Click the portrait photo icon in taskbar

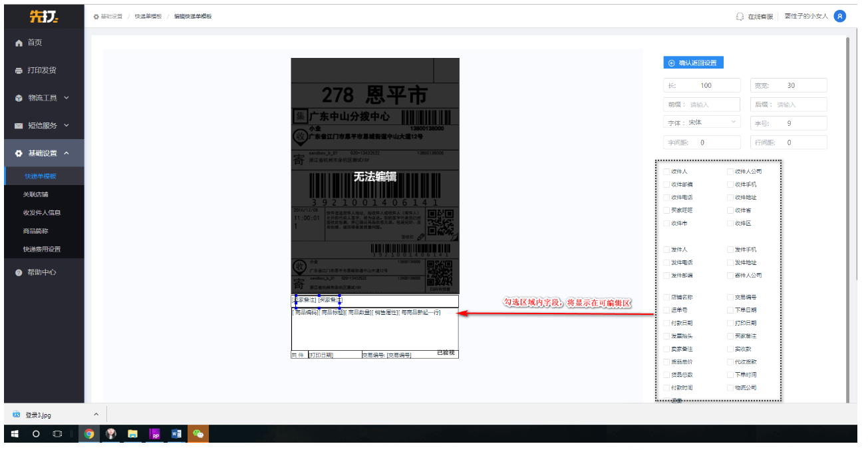[111, 433]
